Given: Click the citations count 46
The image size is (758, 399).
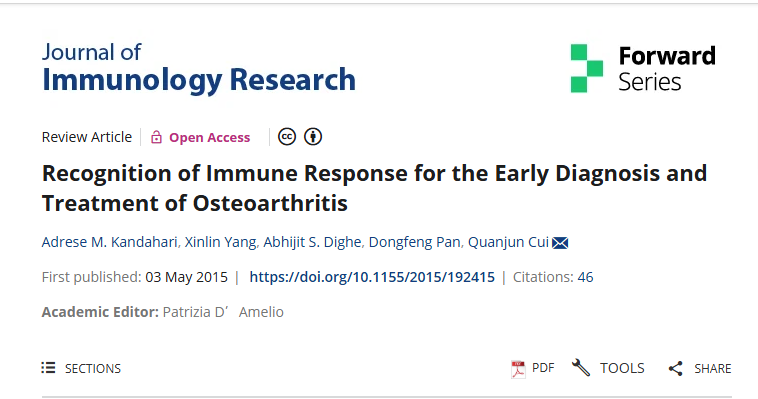Looking at the screenshot, I should [x=585, y=277].
